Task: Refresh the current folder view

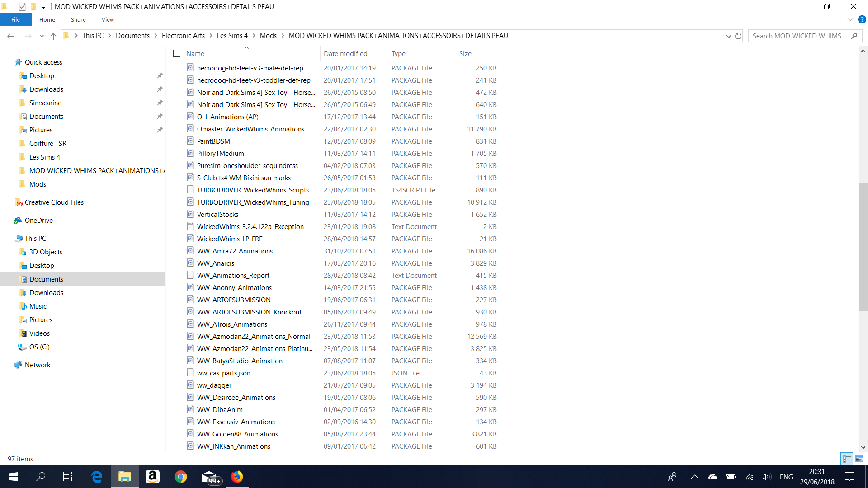Action: point(738,36)
